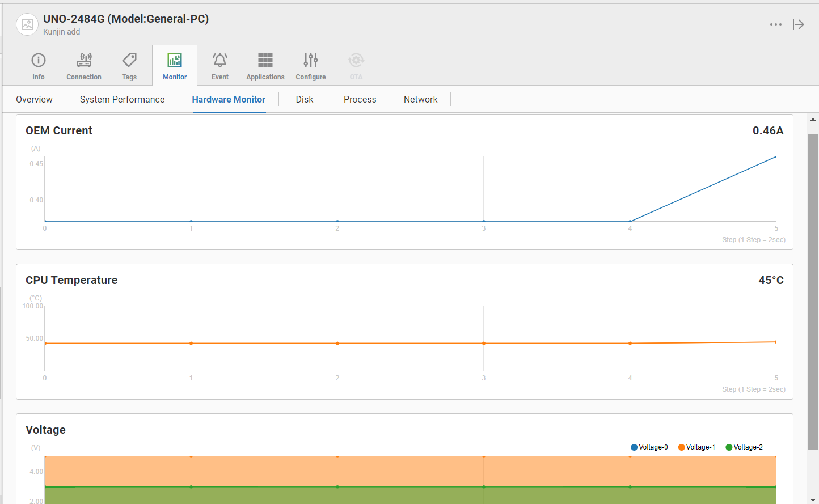Click the OEM Current data point at step 5
819x504 pixels.
tap(776, 157)
